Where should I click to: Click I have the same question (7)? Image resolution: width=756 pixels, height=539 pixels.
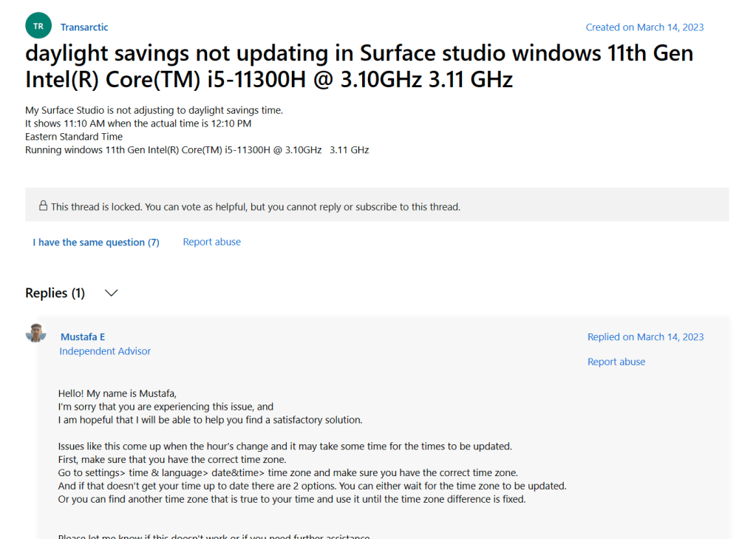click(x=96, y=243)
